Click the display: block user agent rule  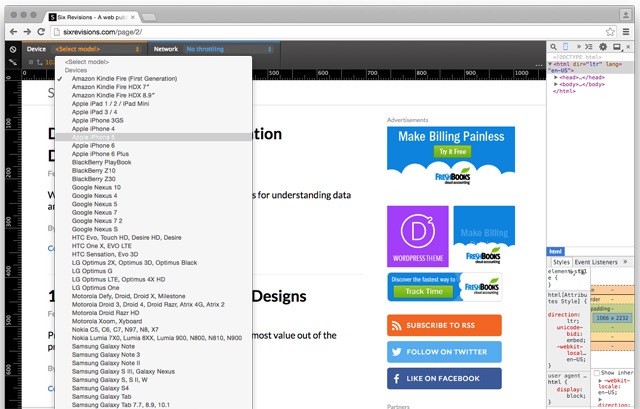point(571,393)
